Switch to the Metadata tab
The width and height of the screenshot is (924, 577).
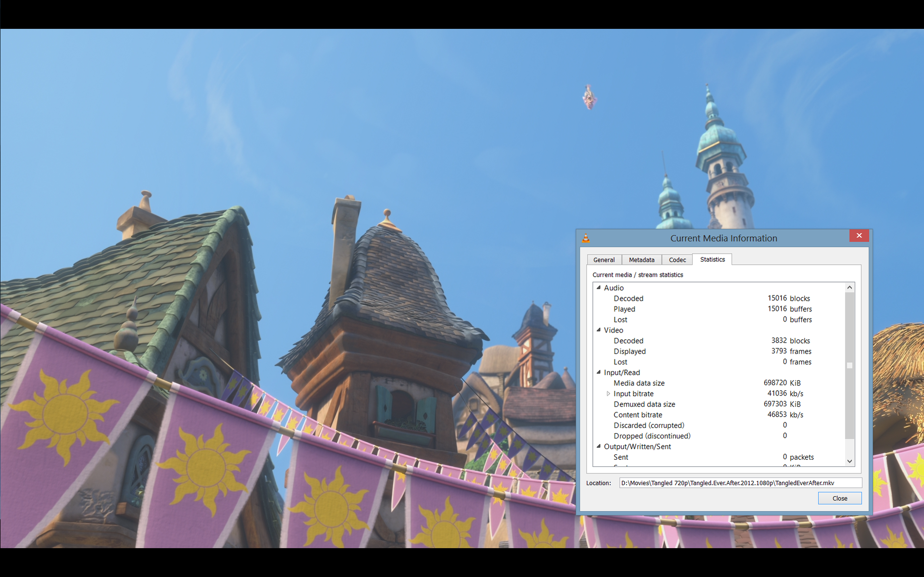pos(642,260)
